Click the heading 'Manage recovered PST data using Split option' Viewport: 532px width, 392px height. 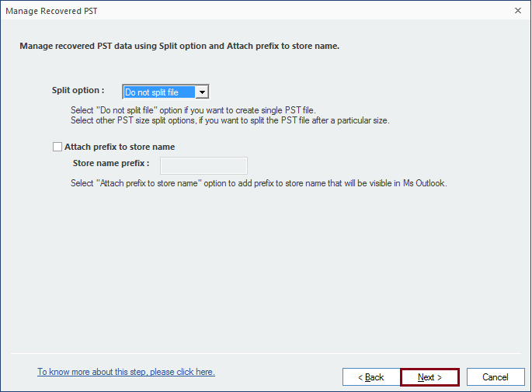pyautogui.click(x=179, y=46)
